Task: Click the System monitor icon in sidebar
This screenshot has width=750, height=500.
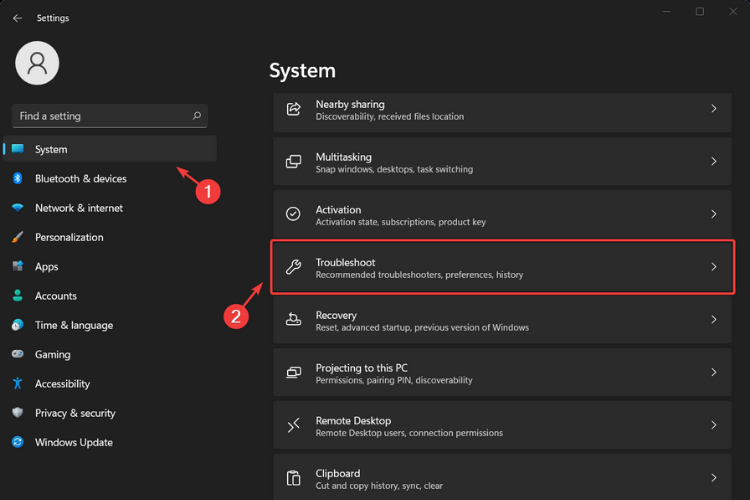Action: [x=18, y=149]
